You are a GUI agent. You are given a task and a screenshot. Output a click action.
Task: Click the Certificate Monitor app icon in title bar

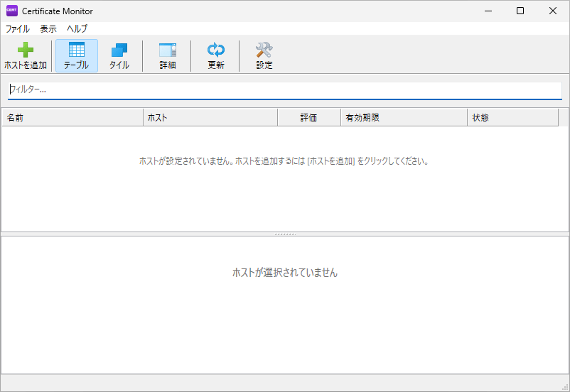click(x=11, y=11)
